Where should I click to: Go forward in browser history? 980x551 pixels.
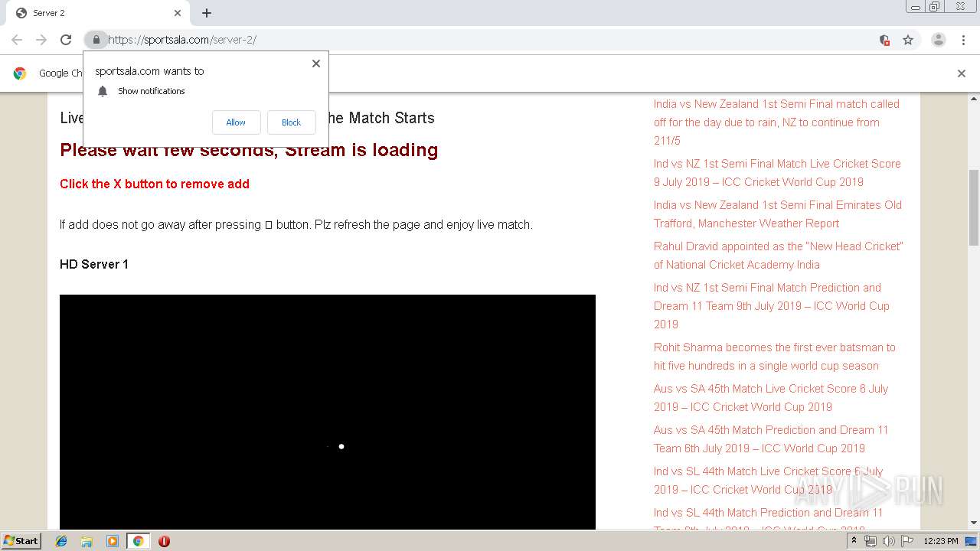point(41,40)
